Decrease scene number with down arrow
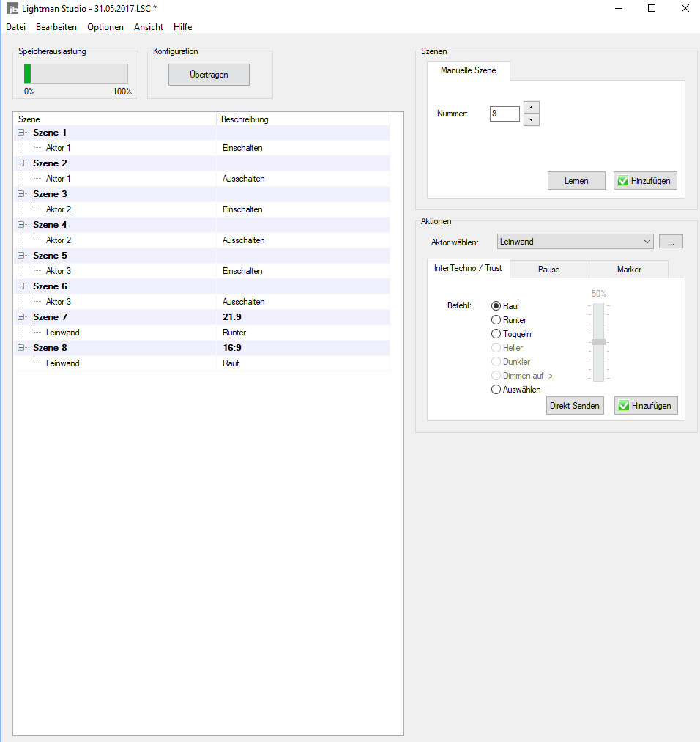 [x=532, y=120]
